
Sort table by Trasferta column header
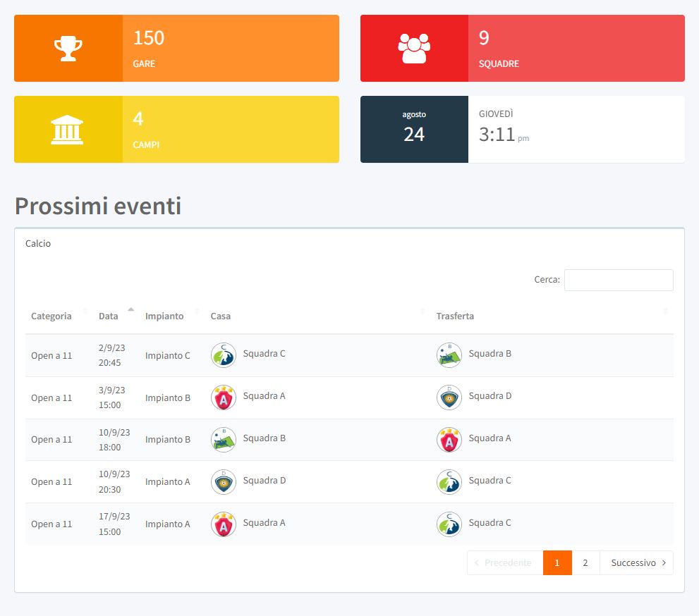[x=455, y=316]
